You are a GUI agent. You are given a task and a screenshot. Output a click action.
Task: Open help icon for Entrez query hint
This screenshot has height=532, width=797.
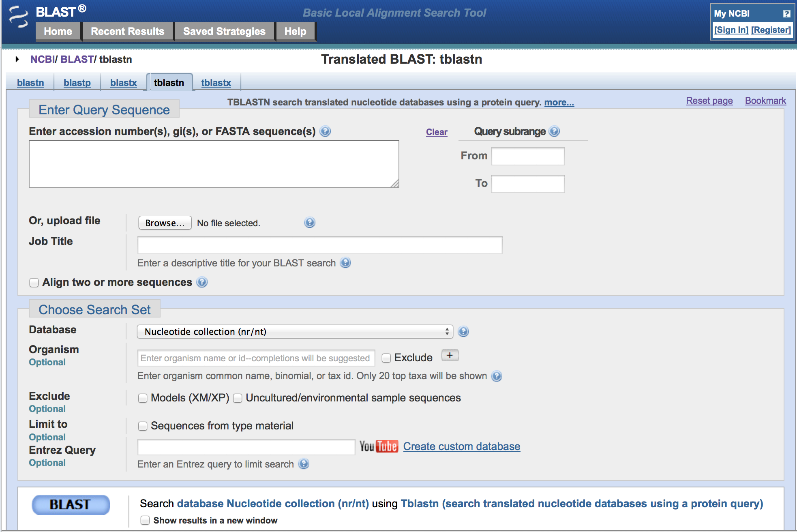pos(304,464)
